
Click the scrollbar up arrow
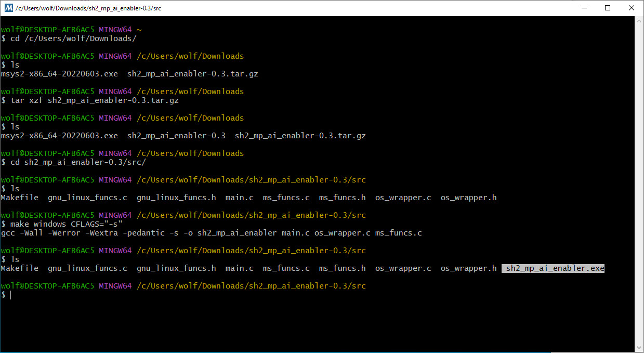(x=639, y=20)
